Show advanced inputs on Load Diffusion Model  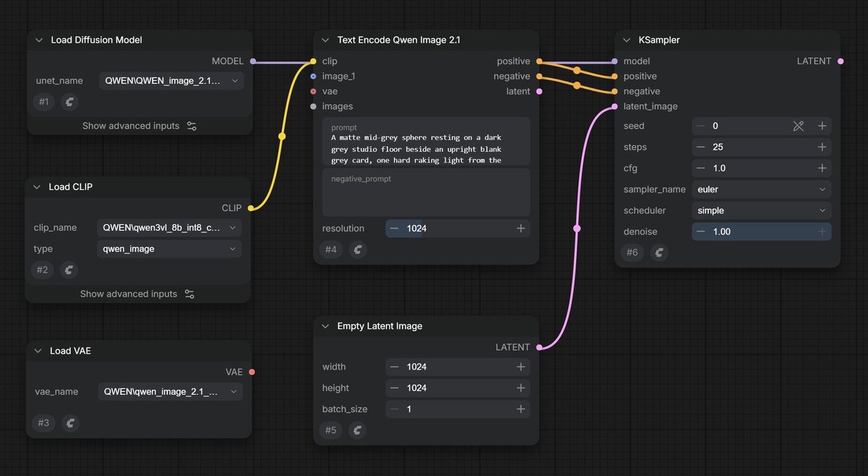pyautogui.click(x=139, y=126)
